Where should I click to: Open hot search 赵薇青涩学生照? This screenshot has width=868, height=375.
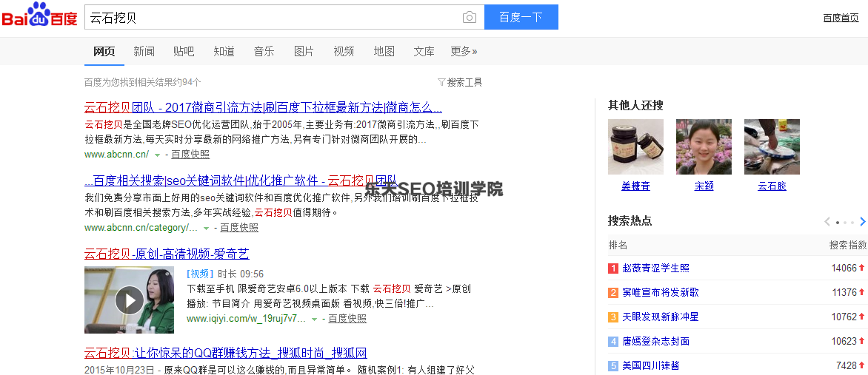tap(656, 268)
